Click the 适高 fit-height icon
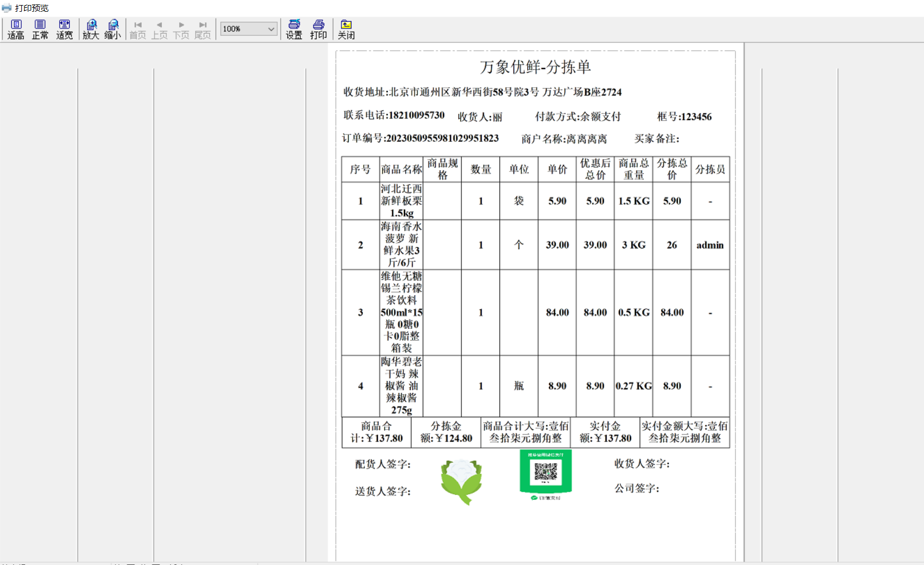Screen dimensions: 924x565 (x=16, y=29)
